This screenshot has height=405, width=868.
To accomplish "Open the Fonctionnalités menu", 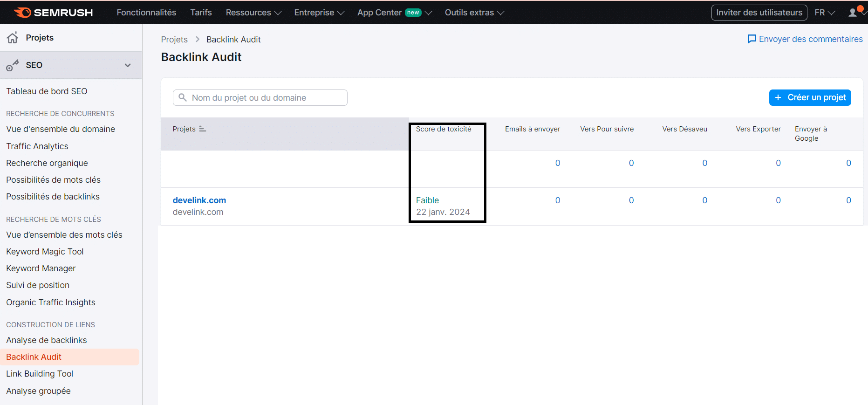I will coord(146,13).
